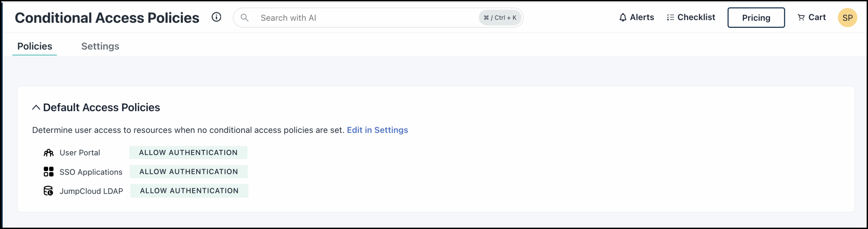Open the SP account avatar menu
This screenshot has height=229, width=868.
[x=848, y=17]
